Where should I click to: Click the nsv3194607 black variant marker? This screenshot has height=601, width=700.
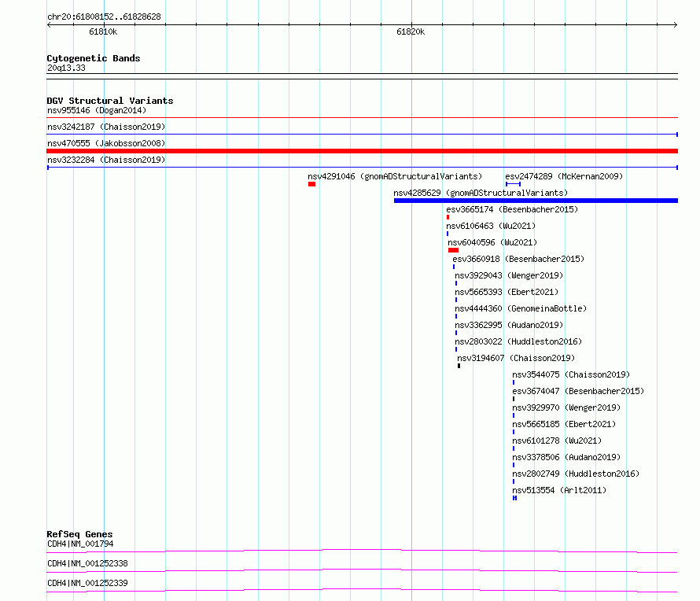point(459,366)
